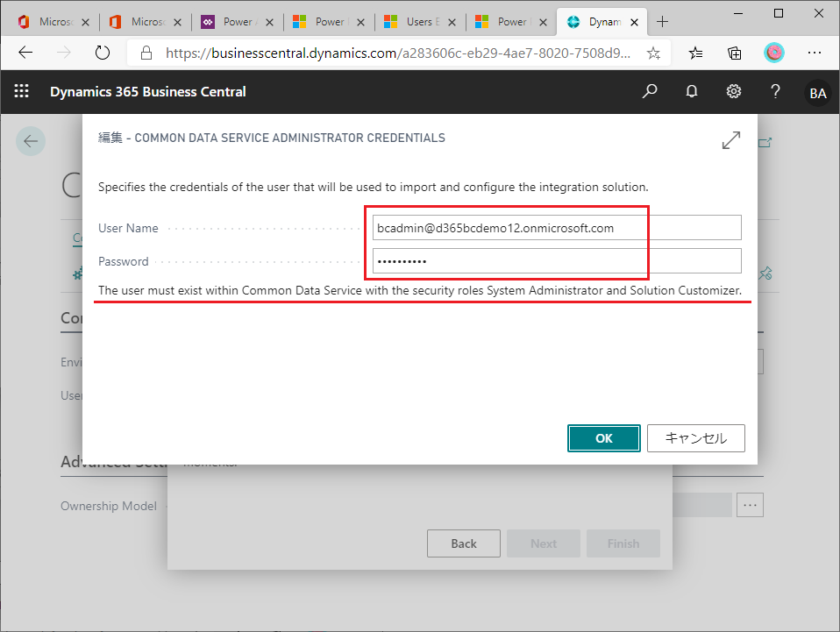Click the browser back arrow
Image resolution: width=840 pixels, height=632 pixels.
point(25,53)
